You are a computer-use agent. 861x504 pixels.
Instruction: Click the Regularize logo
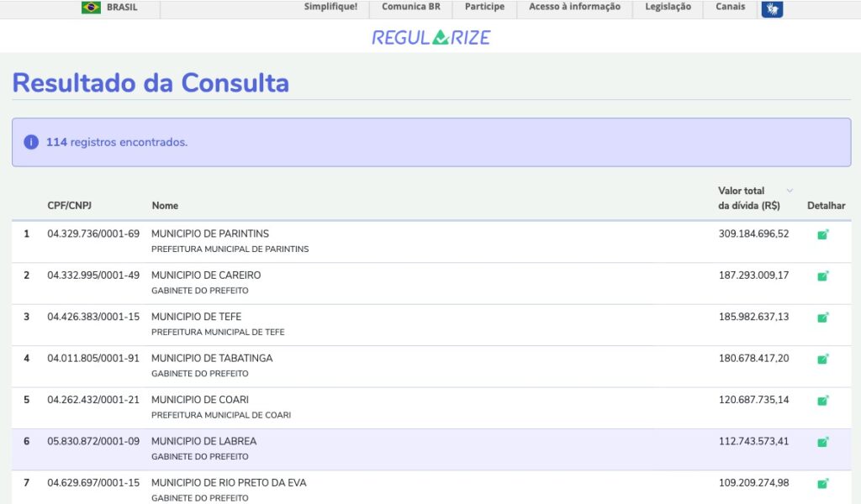coord(430,37)
